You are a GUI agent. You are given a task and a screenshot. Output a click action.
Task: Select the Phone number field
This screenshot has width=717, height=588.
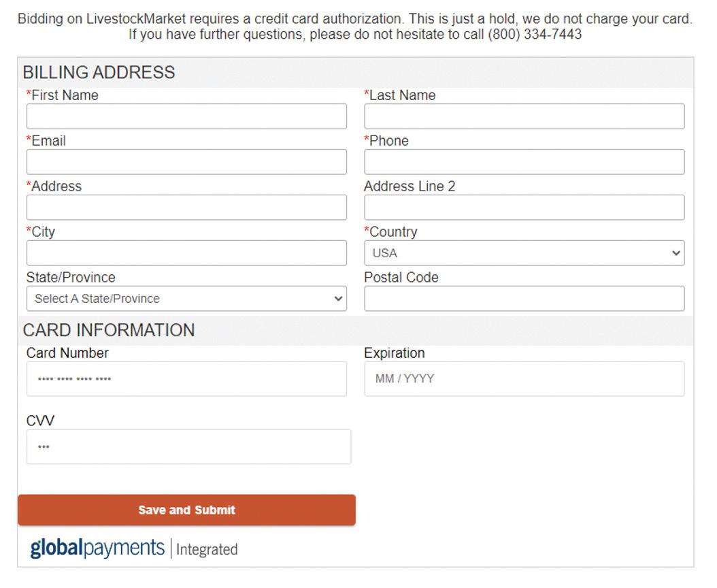(x=524, y=162)
